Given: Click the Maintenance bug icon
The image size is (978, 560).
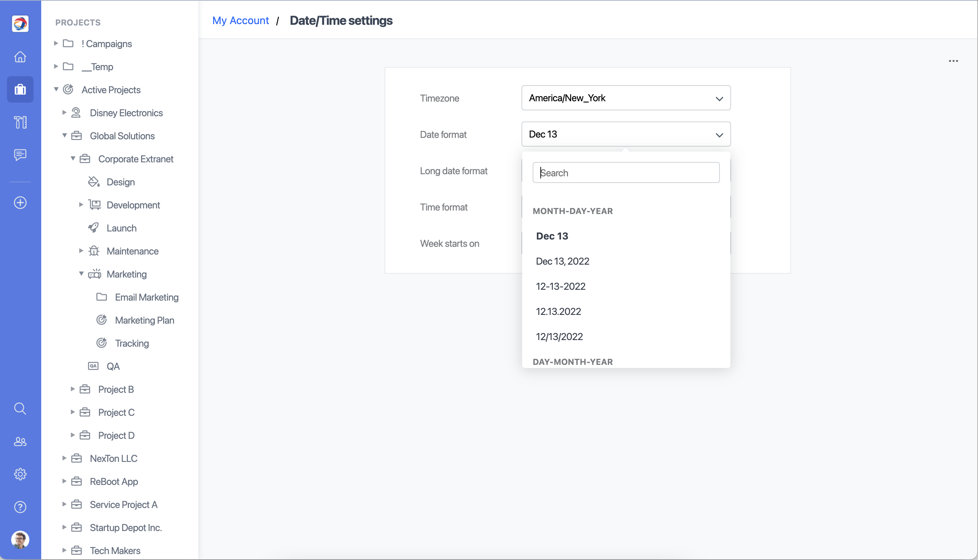Looking at the screenshot, I should click(94, 251).
